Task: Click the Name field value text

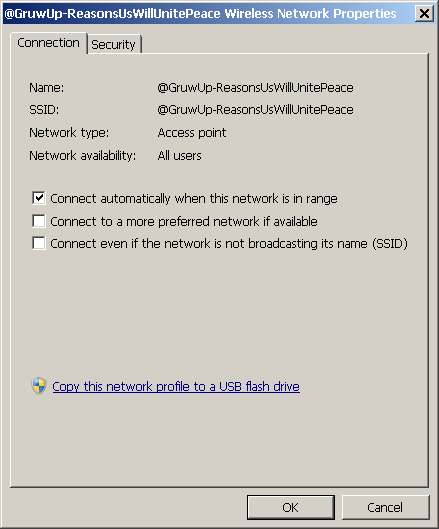Action: (x=255, y=88)
